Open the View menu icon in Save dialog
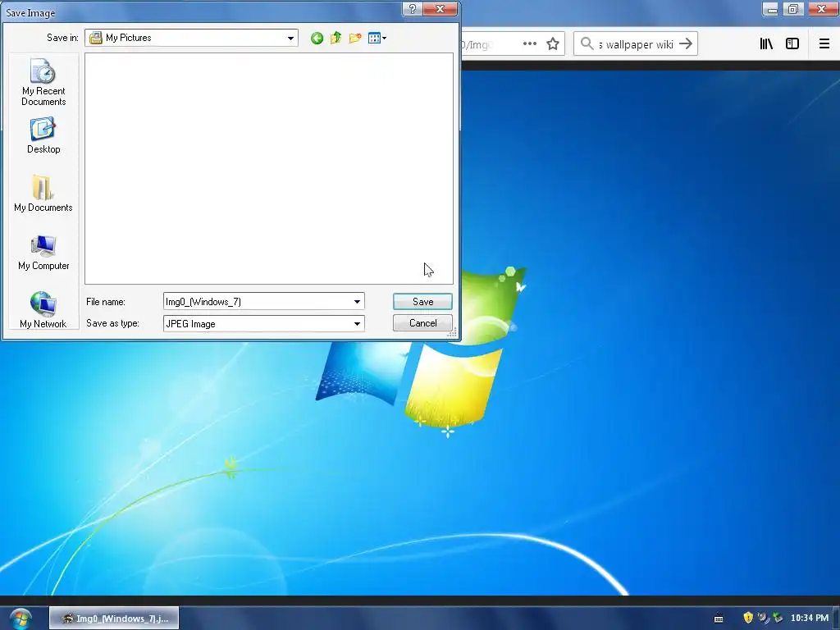This screenshot has height=630, width=840. click(377, 38)
